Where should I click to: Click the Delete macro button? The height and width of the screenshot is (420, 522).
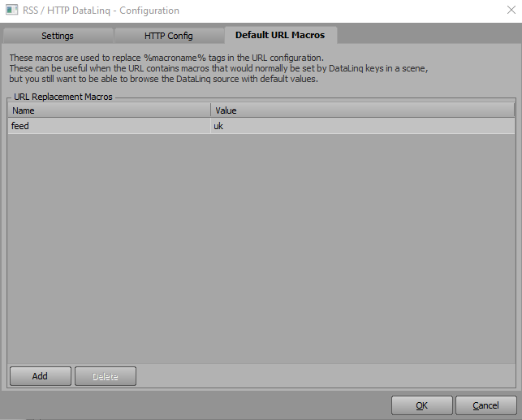click(106, 376)
